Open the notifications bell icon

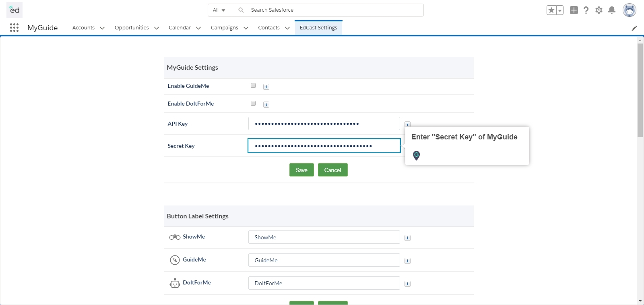coord(612,10)
